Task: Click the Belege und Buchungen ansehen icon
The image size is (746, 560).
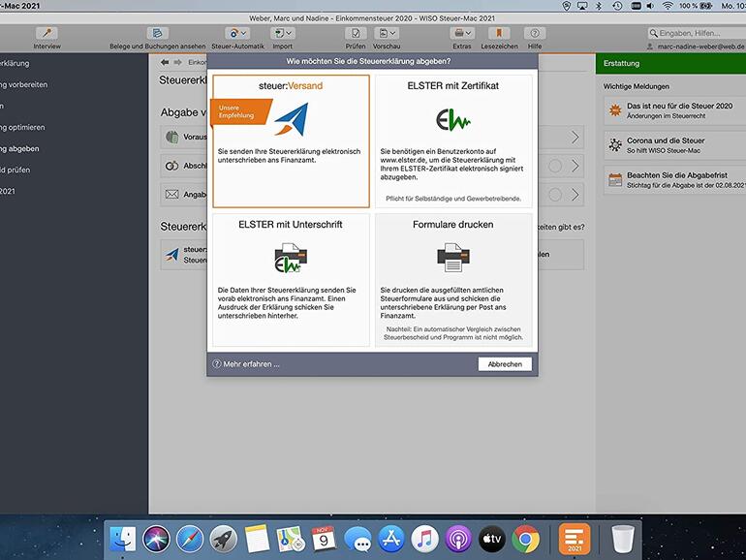Action: click(157, 34)
